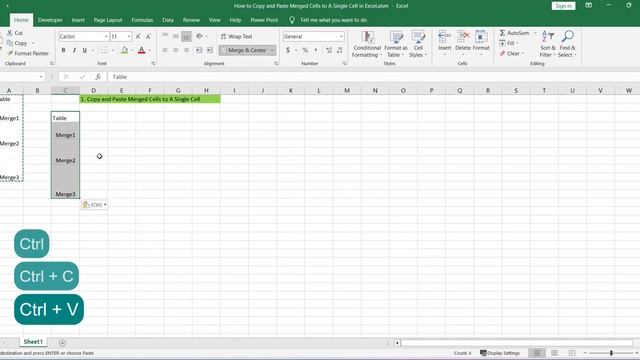Click the Copy command in Clipboard group
This screenshot has height=360, width=640.
tap(17, 43)
